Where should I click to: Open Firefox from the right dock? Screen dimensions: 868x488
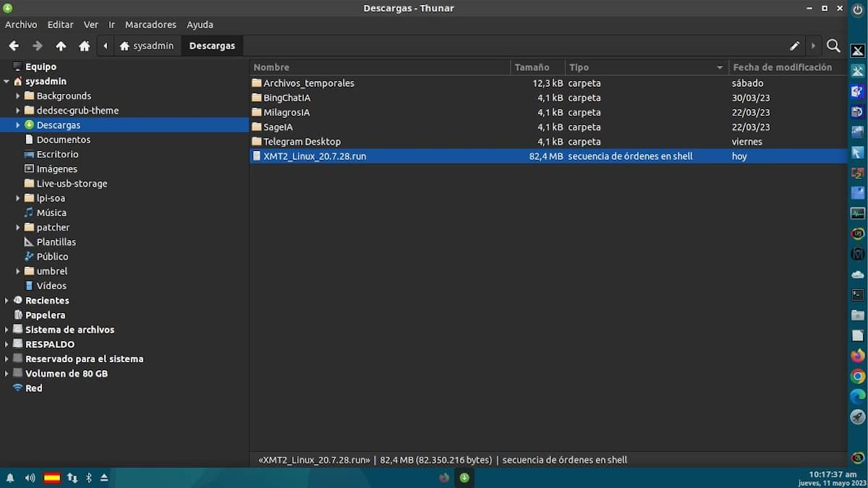click(x=858, y=356)
